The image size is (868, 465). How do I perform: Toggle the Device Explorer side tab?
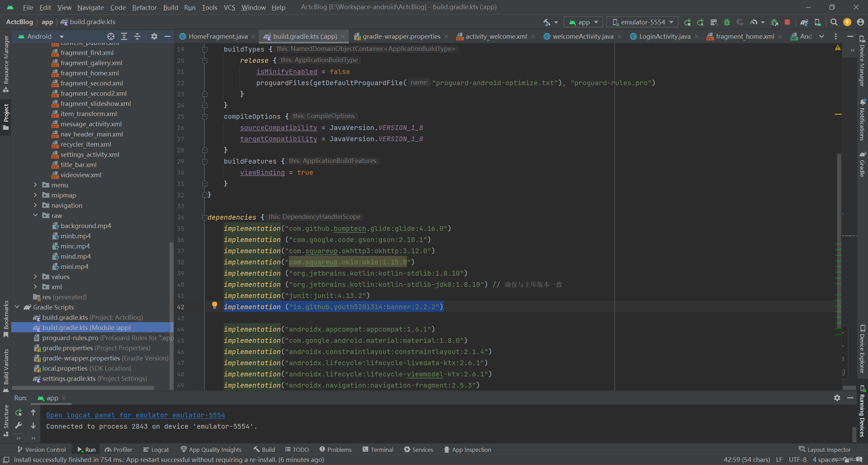point(862,349)
